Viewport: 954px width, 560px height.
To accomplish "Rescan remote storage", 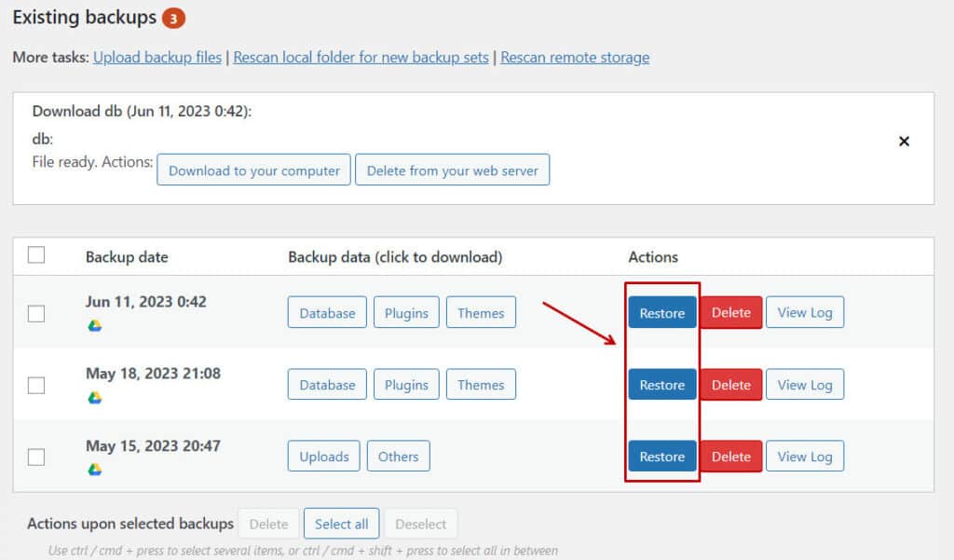I will pos(575,57).
